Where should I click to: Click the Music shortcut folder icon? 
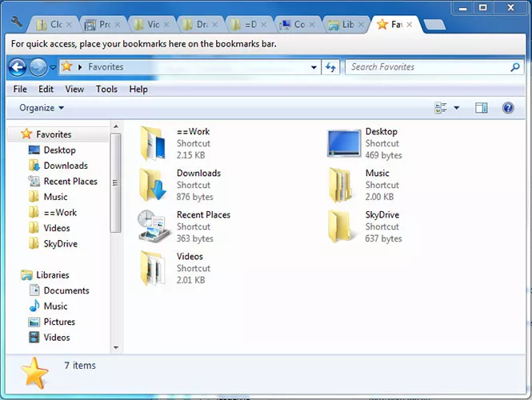(340, 185)
